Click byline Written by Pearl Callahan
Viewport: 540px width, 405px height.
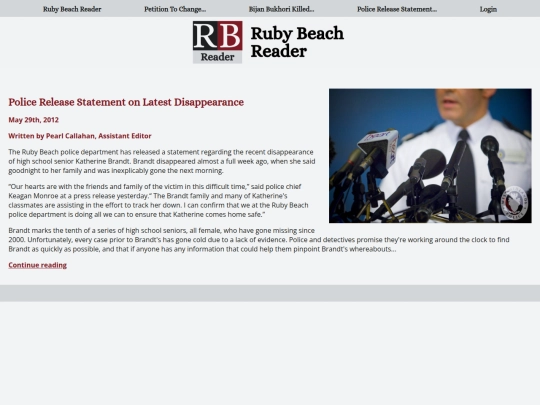tap(80, 136)
